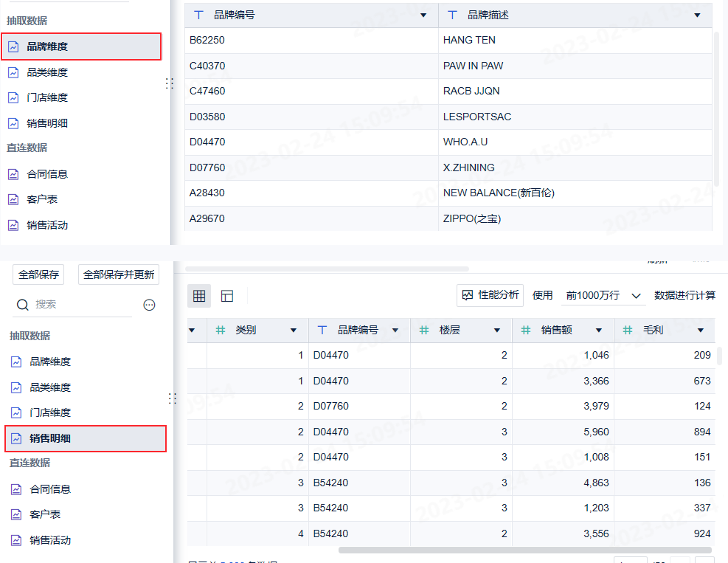Open 门店维度 in the lower data list
The height and width of the screenshot is (563, 728).
click(x=50, y=412)
